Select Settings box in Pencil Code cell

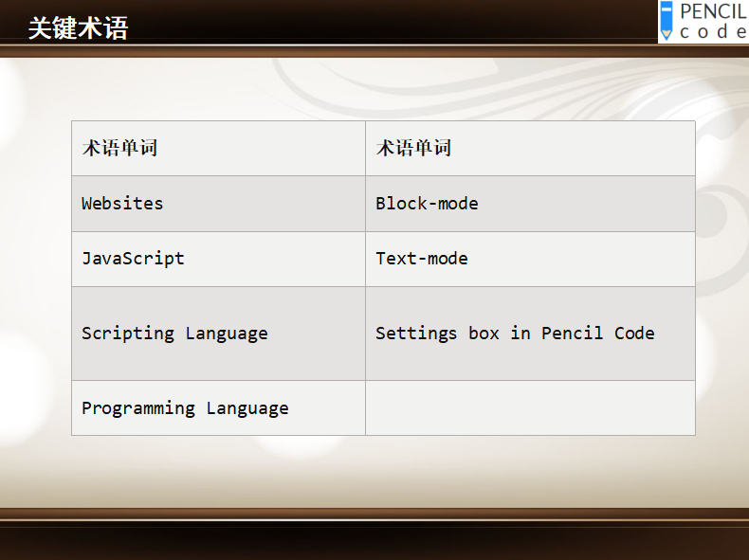tap(530, 334)
